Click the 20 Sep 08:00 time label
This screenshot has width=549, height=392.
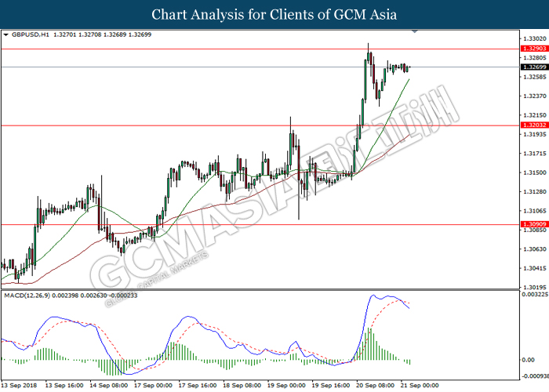coord(376,386)
